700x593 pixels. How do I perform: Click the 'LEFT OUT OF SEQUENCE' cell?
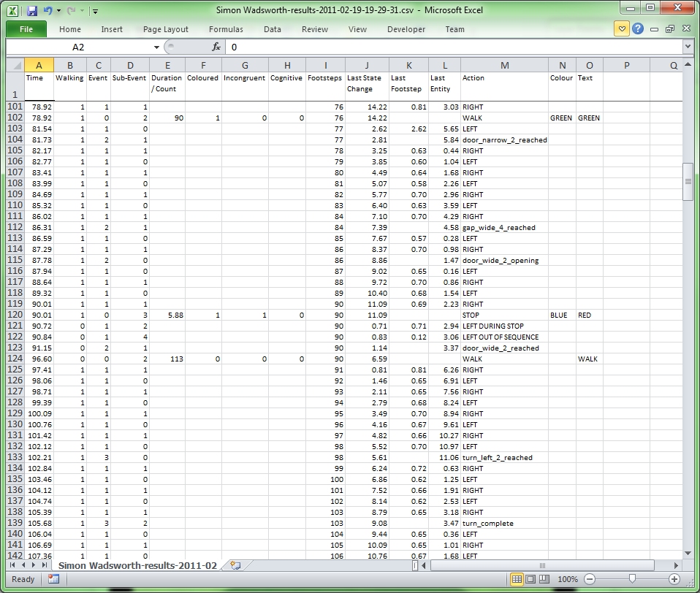pos(504,337)
